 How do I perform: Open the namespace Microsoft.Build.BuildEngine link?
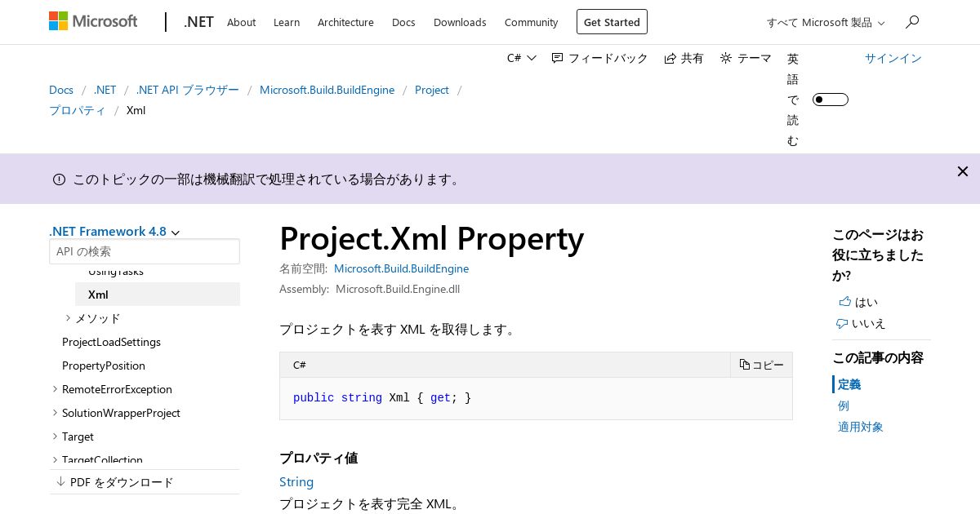pyautogui.click(x=401, y=268)
